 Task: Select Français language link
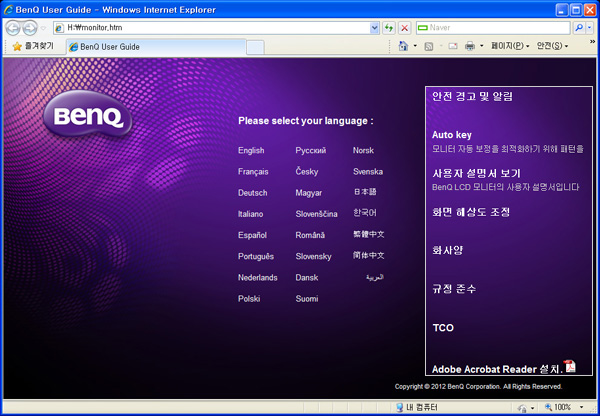(x=253, y=172)
